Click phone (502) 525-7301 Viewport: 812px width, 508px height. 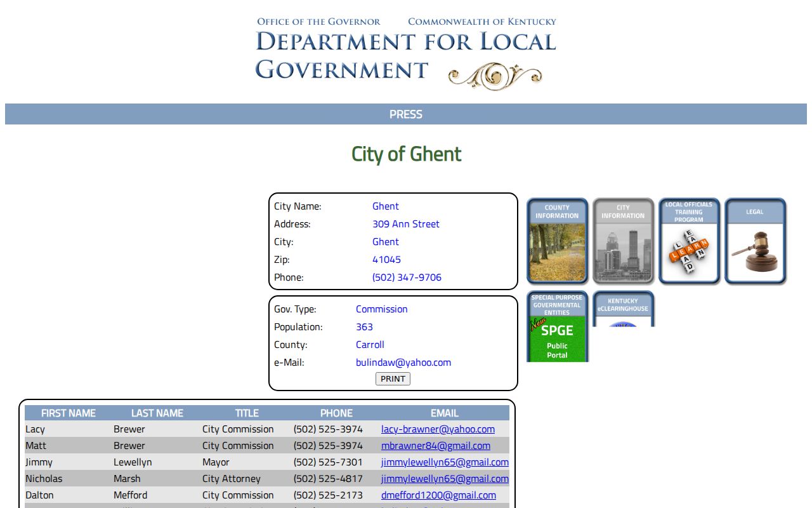[x=328, y=462]
